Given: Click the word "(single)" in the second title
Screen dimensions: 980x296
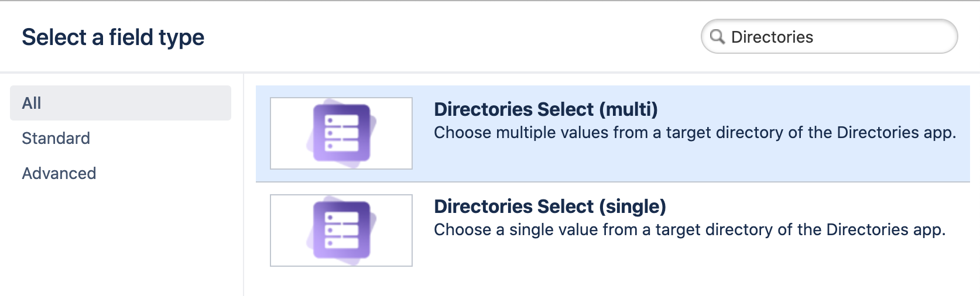Looking at the screenshot, I should pos(632,206).
